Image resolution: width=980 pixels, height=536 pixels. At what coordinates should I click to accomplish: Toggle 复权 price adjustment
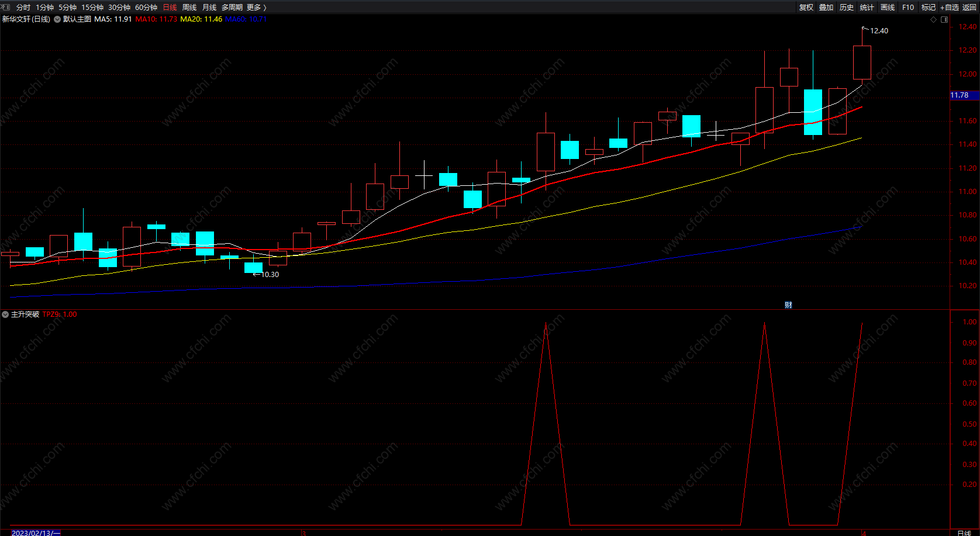806,7
